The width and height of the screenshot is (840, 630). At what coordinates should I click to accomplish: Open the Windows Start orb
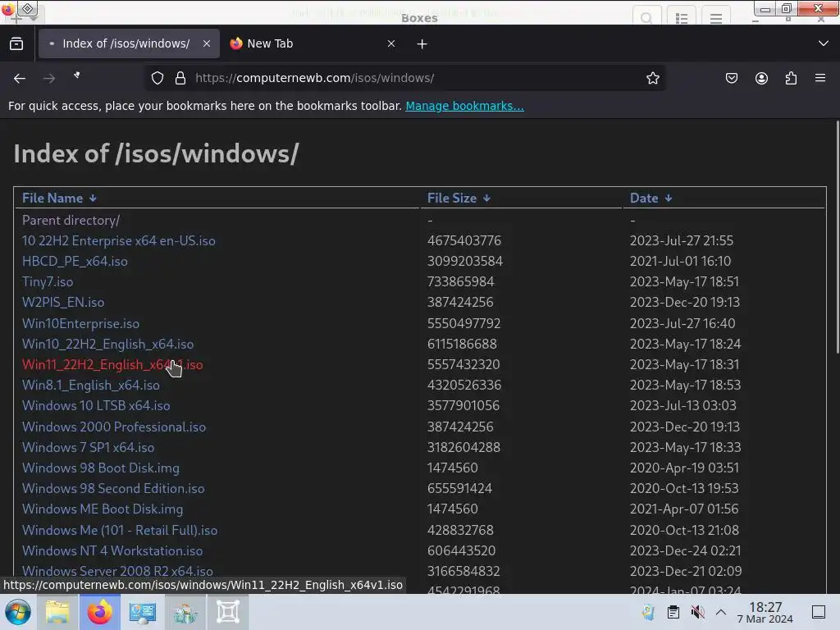pyautogui.click(x=18, y=612)
